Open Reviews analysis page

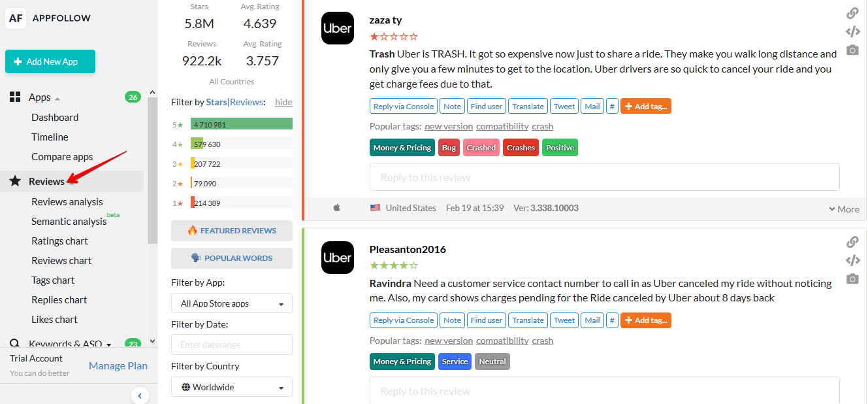(67, 202)
